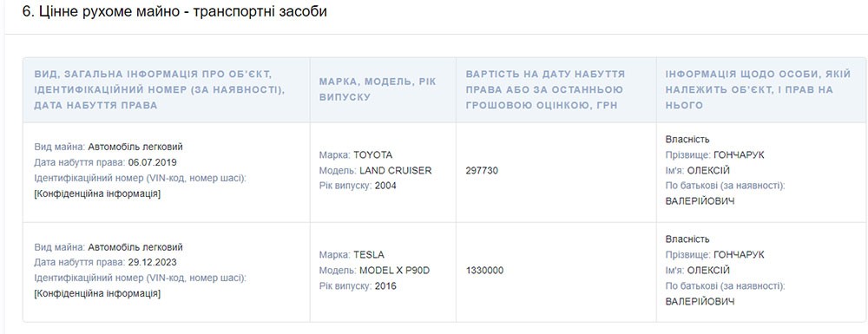
Task: Select the Toyota row's confidential VIN text
Action: (x=97, y=193)
